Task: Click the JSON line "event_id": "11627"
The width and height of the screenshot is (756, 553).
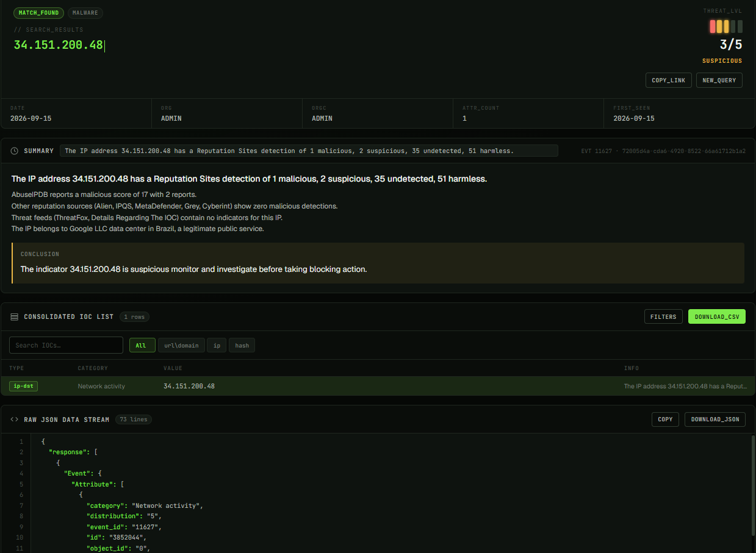Action: (124, 527)
